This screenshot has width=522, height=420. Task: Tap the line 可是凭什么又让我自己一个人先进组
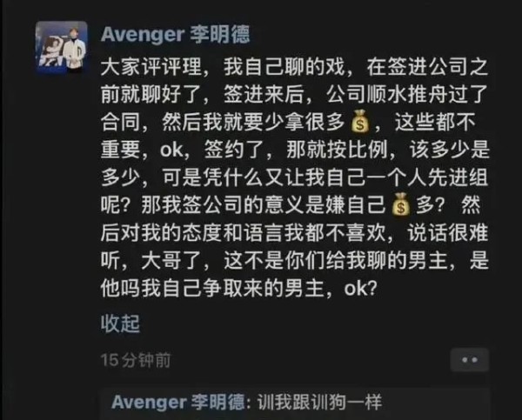point(325,177)
